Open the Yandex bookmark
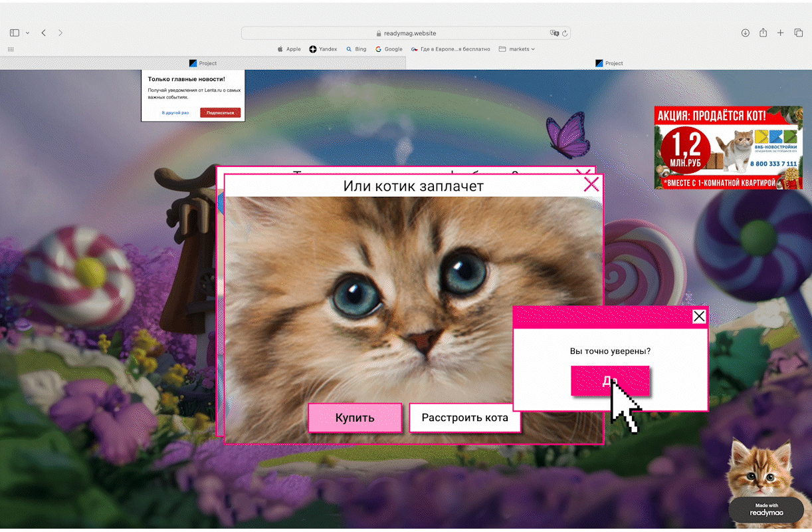Image resolution: width=812 pixels, height=532 pixels. click(x=323, y=49)
